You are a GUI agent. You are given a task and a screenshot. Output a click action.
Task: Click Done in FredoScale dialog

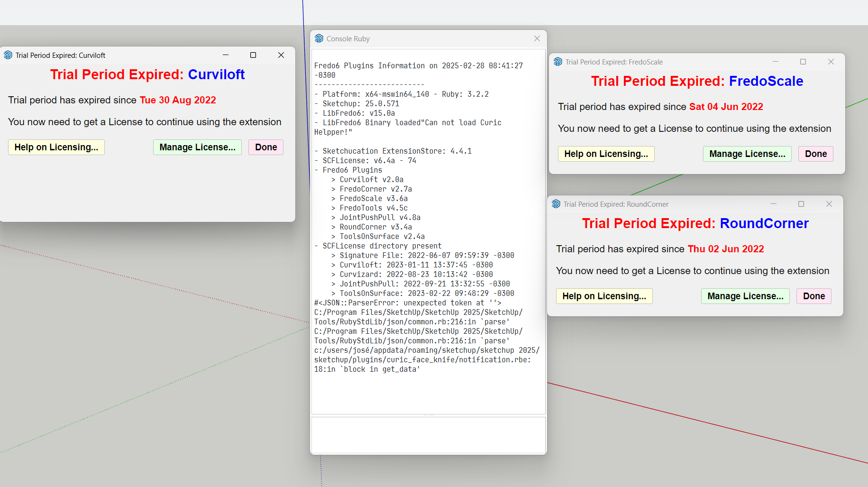pyautogui.click(x=816, y=154)
